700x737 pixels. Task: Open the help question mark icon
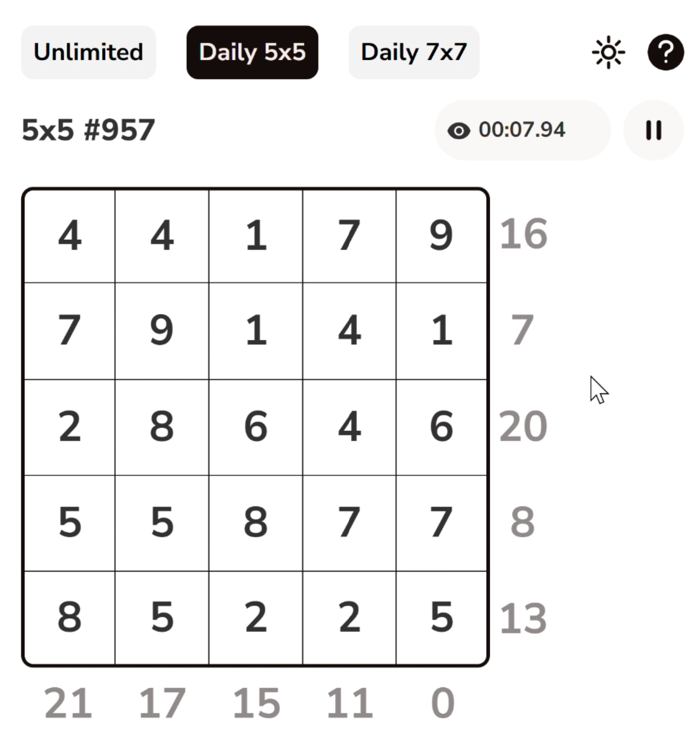665,52
